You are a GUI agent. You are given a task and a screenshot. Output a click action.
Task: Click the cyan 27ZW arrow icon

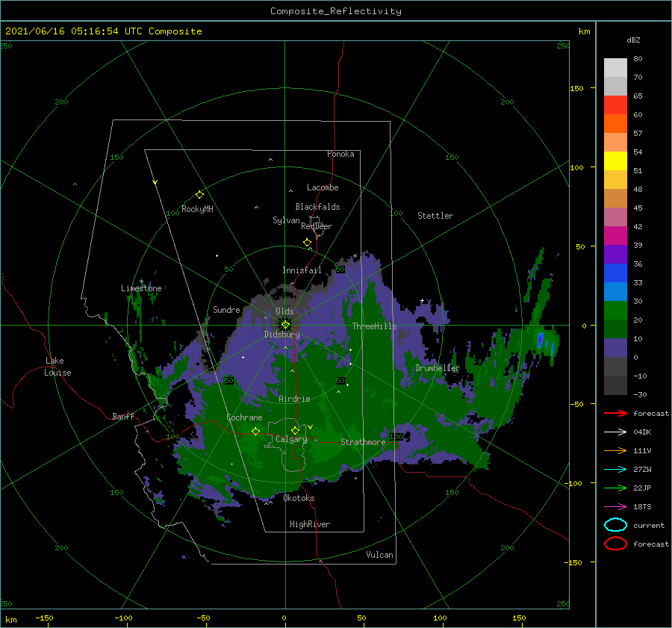point(615,469)
